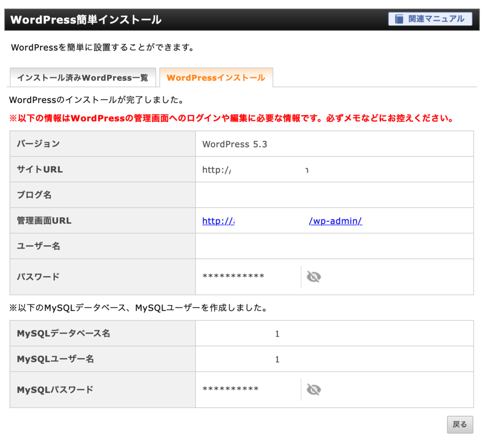Reveal the WordPress パスワード with eye icon
Viewport: 492px width, 448px height.
(x=313, y=277)
